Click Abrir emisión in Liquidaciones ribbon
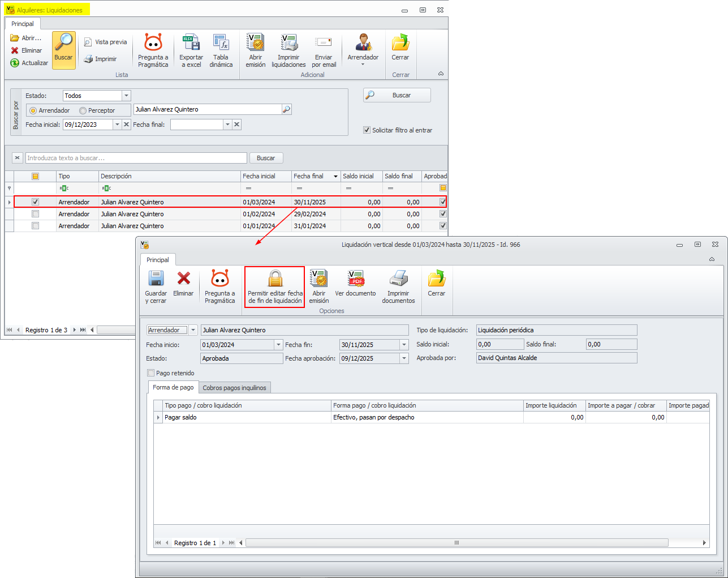 (x=256, y=50)
